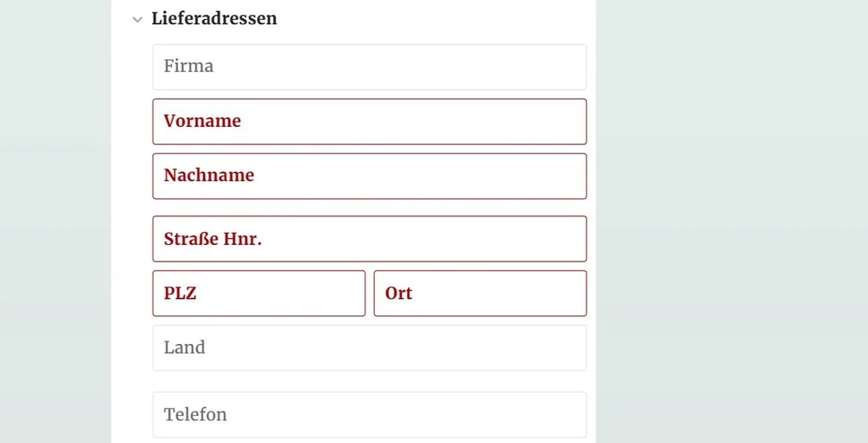
Task: Click into the Telefon field
Action: (369, 414)
